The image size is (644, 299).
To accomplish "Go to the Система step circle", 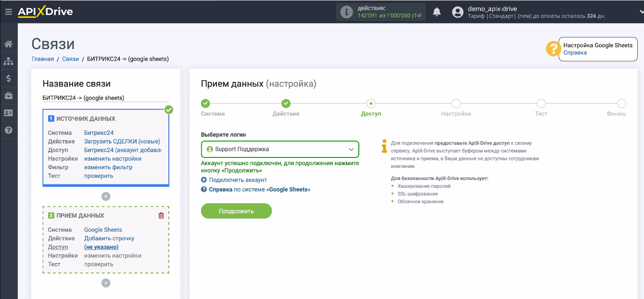I will pyautogui.click(x=205, y=104).
